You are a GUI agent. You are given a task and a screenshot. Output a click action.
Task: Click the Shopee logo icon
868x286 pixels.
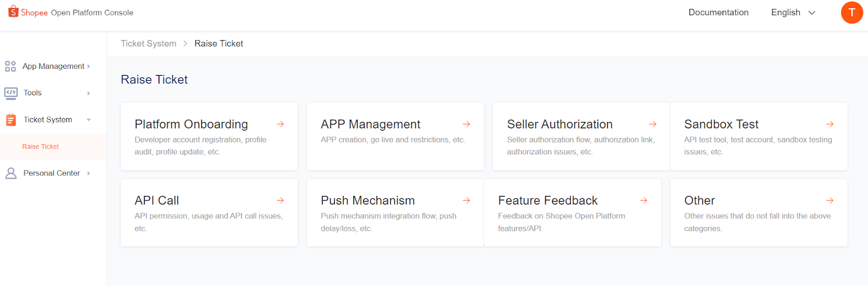point(13,12)
